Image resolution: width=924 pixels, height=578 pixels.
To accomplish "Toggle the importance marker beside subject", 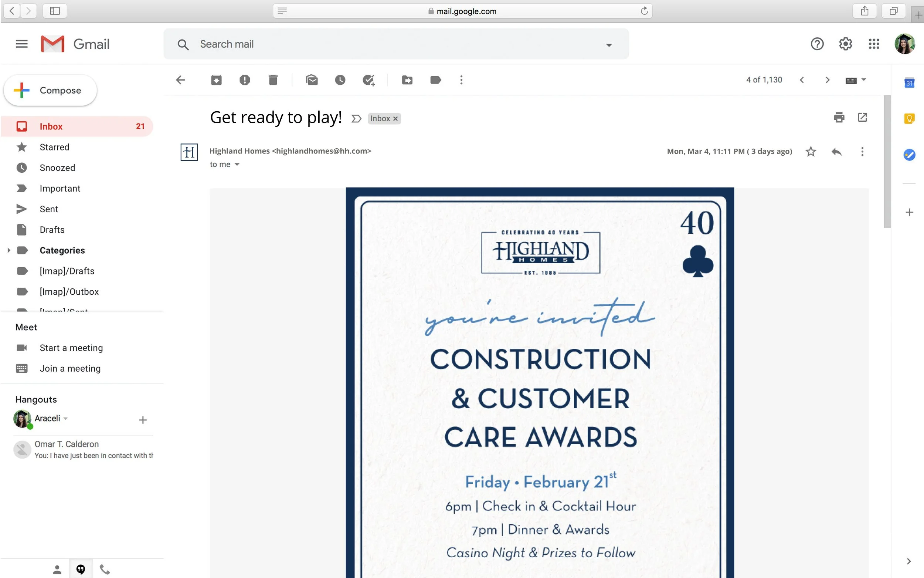I will point(356,119).
